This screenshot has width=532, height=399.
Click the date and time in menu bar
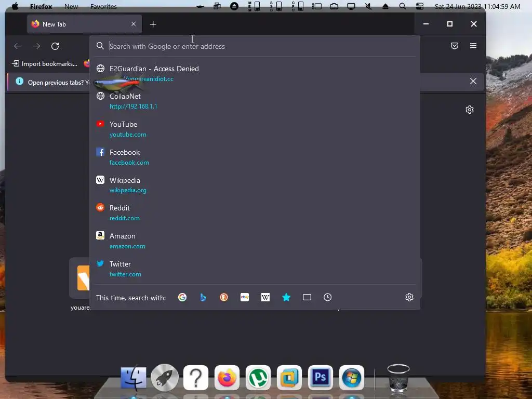[x=477, y=6]
